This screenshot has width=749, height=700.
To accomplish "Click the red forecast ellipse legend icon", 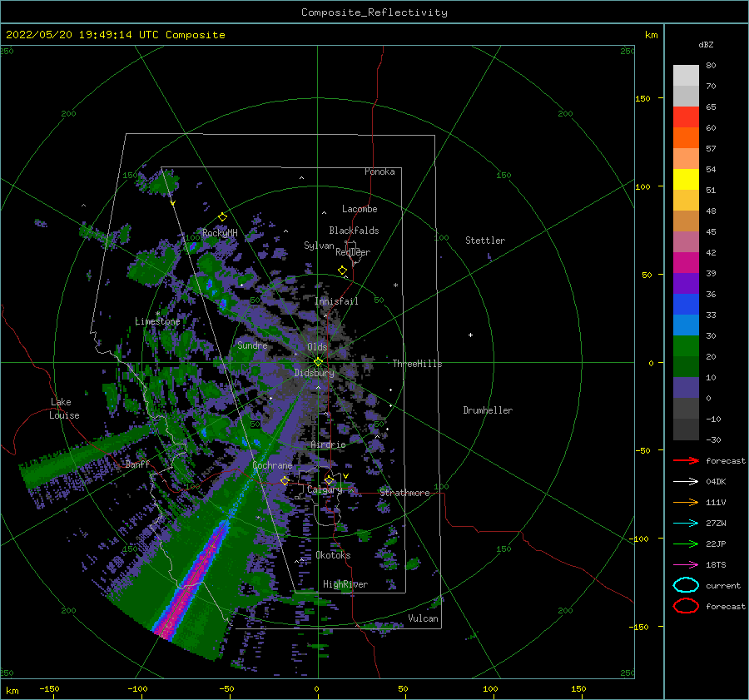I will pos(686,606).
